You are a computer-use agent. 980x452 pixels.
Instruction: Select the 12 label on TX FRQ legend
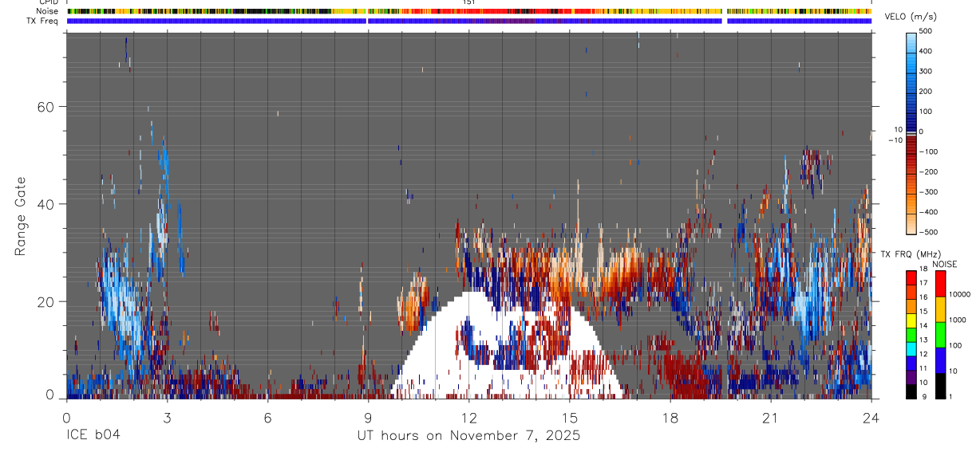(x=923, y=354)
